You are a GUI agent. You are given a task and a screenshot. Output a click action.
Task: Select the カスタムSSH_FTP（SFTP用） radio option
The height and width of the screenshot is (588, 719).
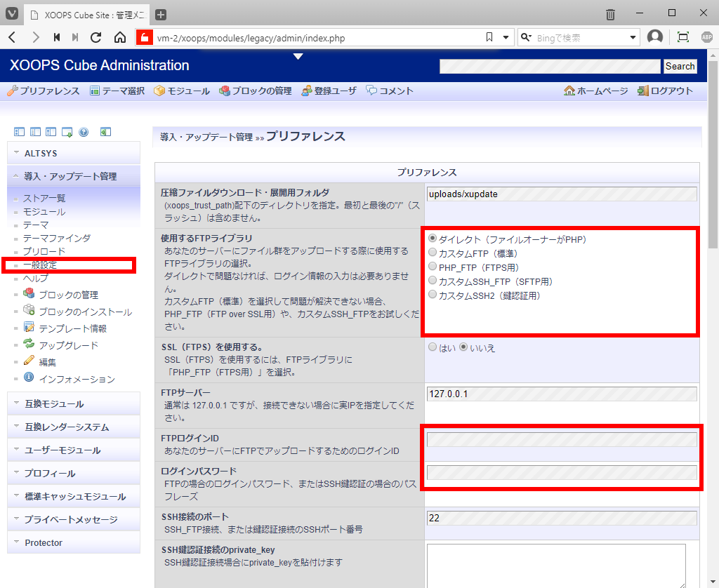point(432,281)
